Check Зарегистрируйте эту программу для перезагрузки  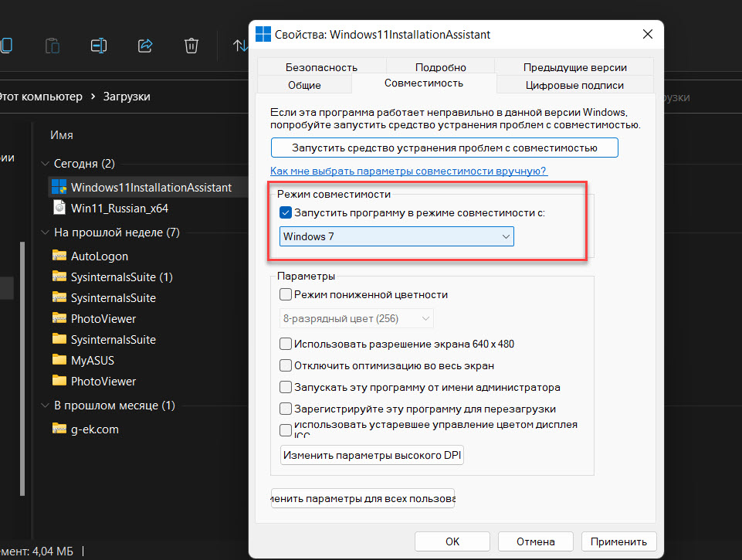286,409
